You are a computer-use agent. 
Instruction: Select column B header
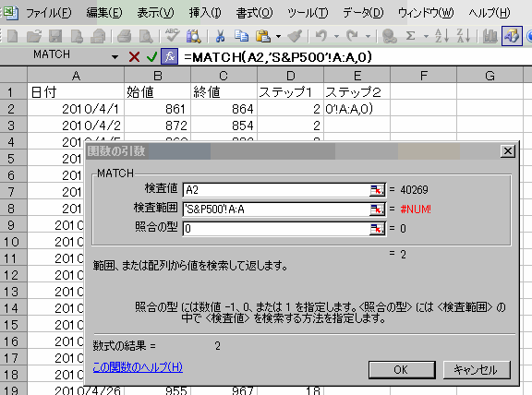tap(157, 76)
